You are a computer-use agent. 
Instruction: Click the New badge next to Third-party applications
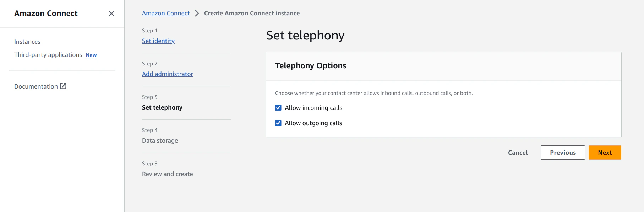coord(91,55)
